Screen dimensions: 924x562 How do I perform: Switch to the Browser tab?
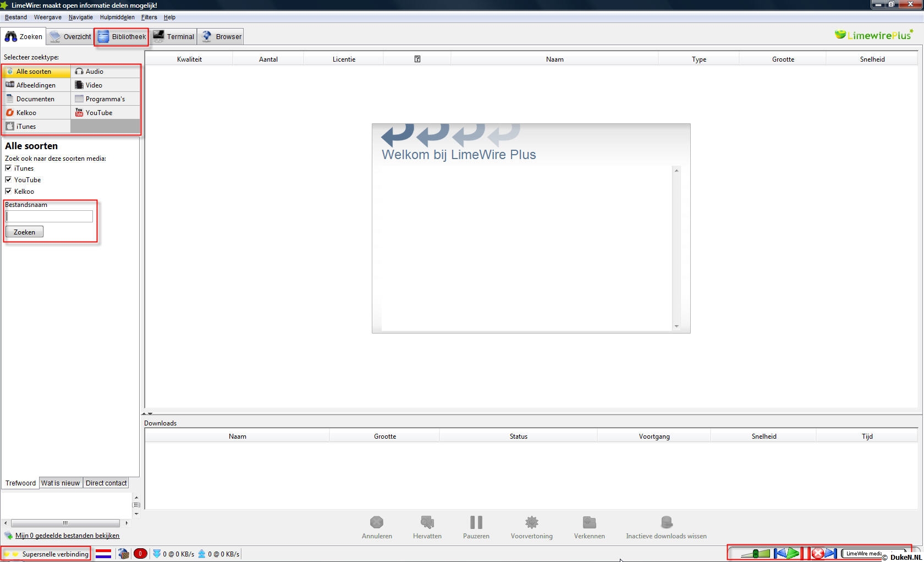click(222, 37)
